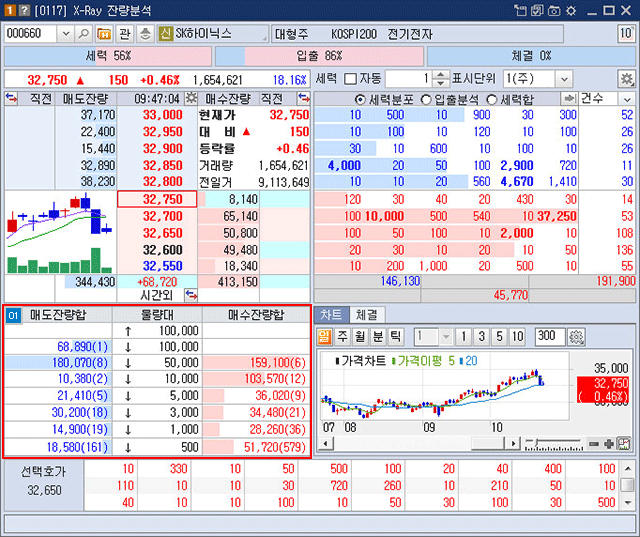Click the settings gear near 표시단위
Screen dimensions: 640x537
[x=627, y=79]
